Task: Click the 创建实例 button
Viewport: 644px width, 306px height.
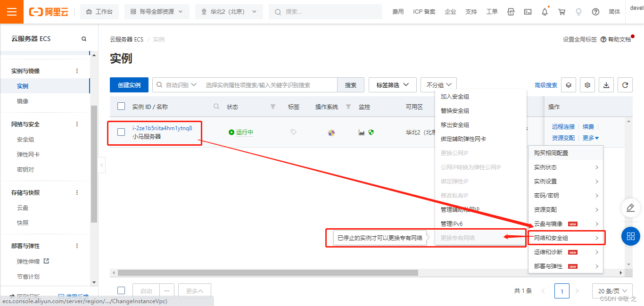Action: tap(129, 85)
